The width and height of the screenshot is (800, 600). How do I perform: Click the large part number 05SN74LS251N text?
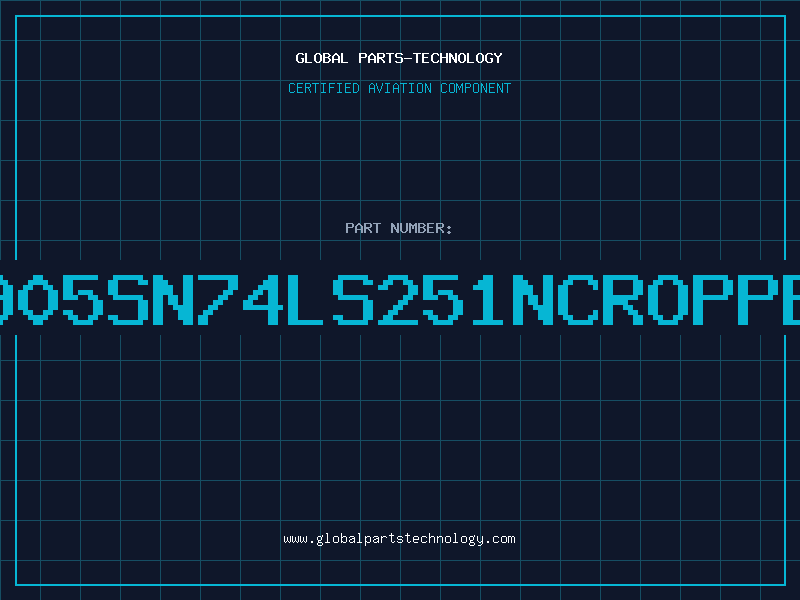point(400,299)
